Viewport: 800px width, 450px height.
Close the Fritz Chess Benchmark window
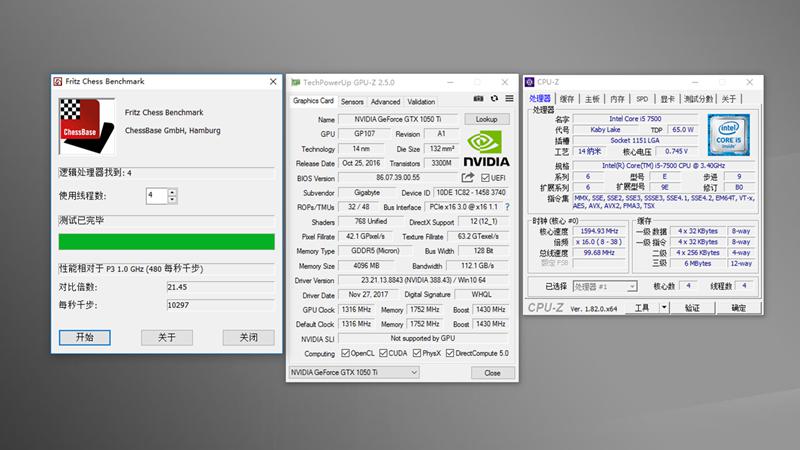pos(273,82)
